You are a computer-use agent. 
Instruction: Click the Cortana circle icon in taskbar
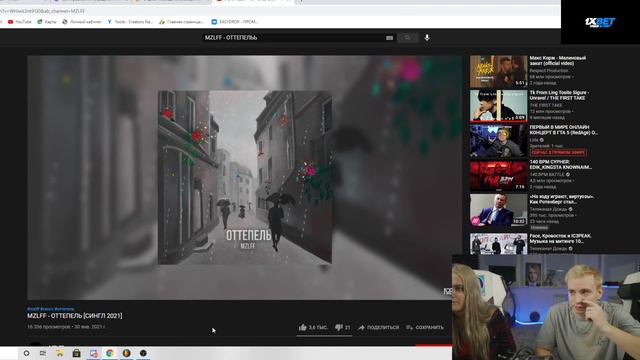[27, 353]
